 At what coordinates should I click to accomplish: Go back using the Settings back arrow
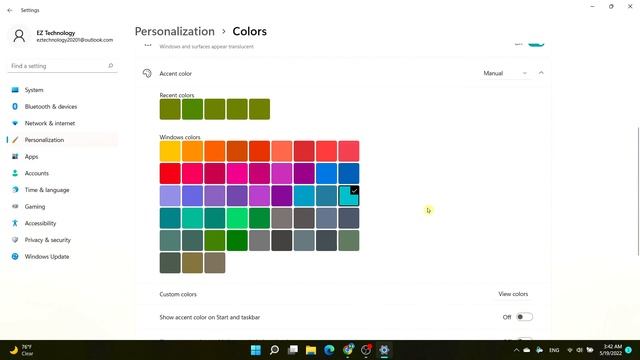click(10, 10)
